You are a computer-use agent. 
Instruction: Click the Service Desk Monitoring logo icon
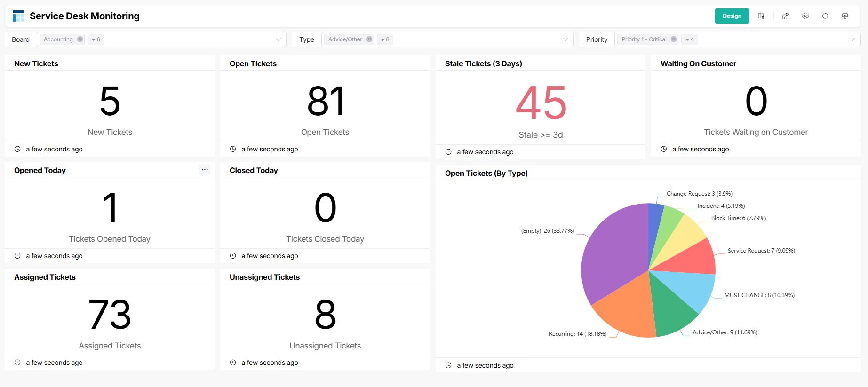pyautogui.click(x=18, y=16)
